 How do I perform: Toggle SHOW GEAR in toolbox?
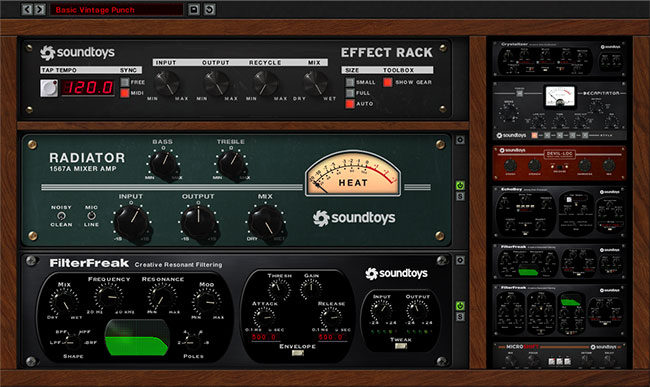click(388, 82)
